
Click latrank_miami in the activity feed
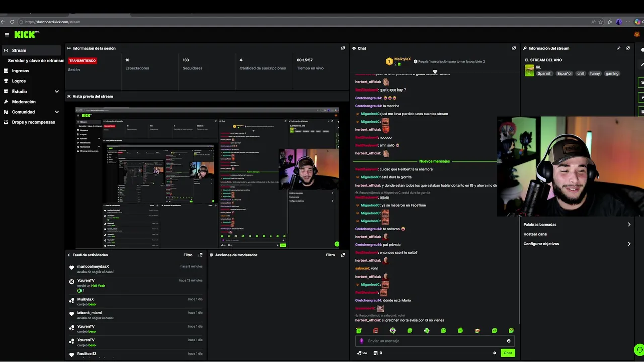pos(90,313)
